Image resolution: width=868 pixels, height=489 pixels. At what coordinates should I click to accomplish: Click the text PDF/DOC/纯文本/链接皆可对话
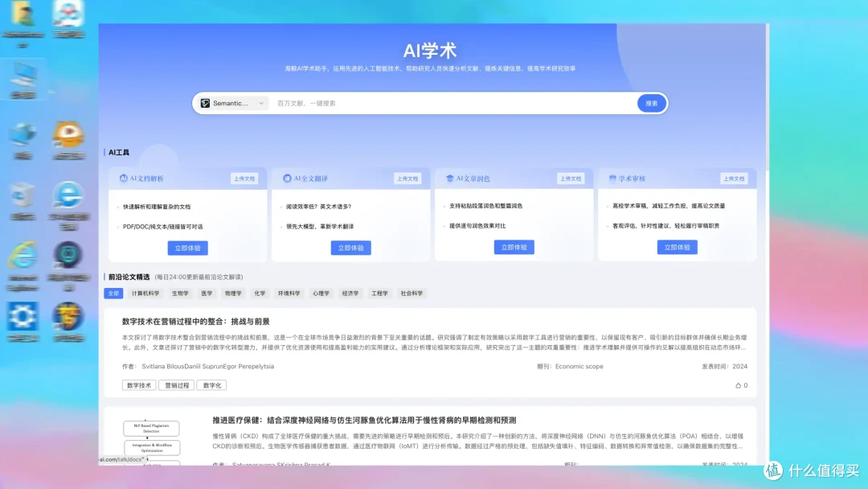pyautogui.click(x=162, y=227)
